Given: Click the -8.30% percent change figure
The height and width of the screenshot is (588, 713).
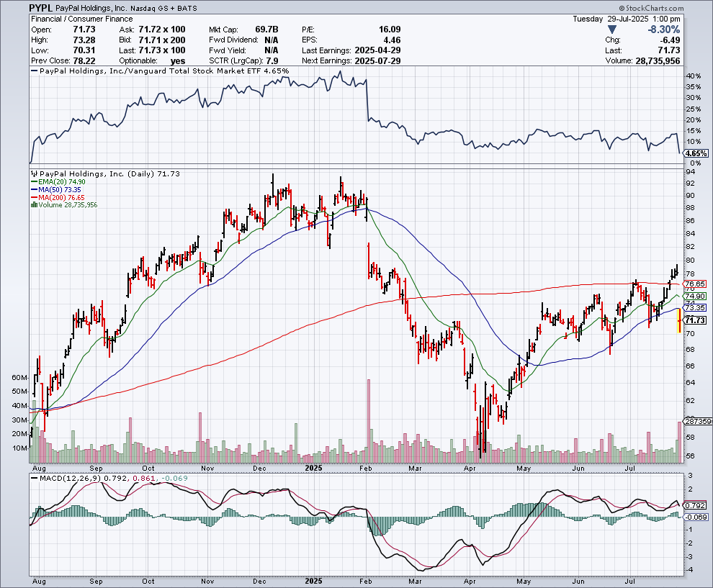Looking at the screenshot, I should coord(664,30).
